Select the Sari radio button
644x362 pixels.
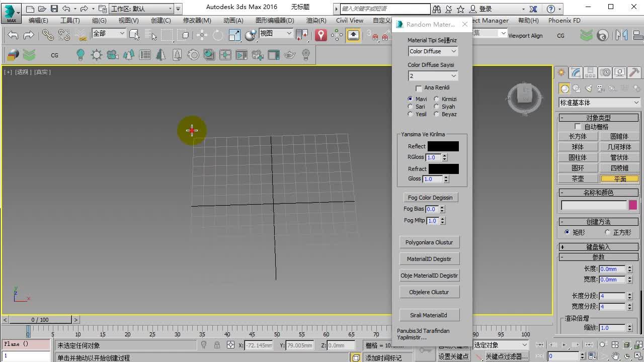(411, 107)
